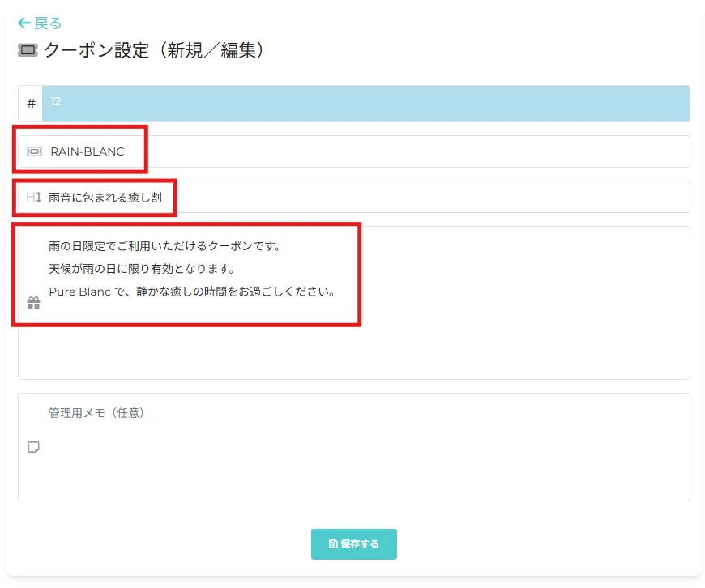Screen dimensions: 705x588
Task: Click the H1 heading icon
Action: (33, 197)
